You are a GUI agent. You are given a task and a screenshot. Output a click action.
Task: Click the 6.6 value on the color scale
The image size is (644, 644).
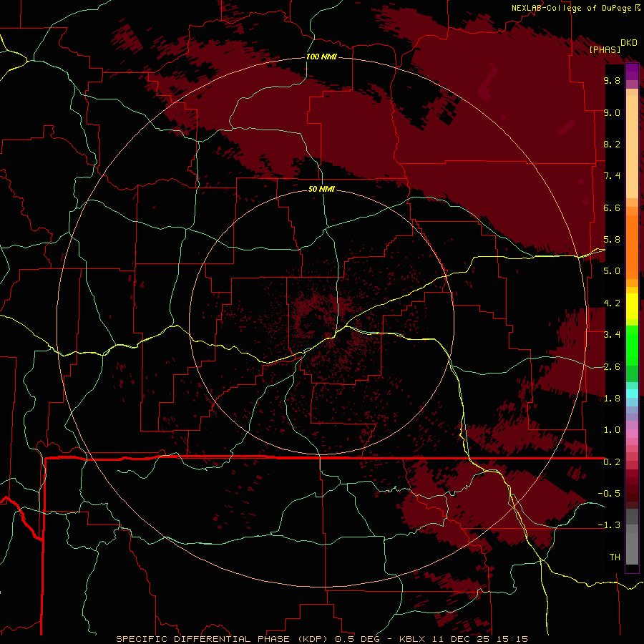612,208
